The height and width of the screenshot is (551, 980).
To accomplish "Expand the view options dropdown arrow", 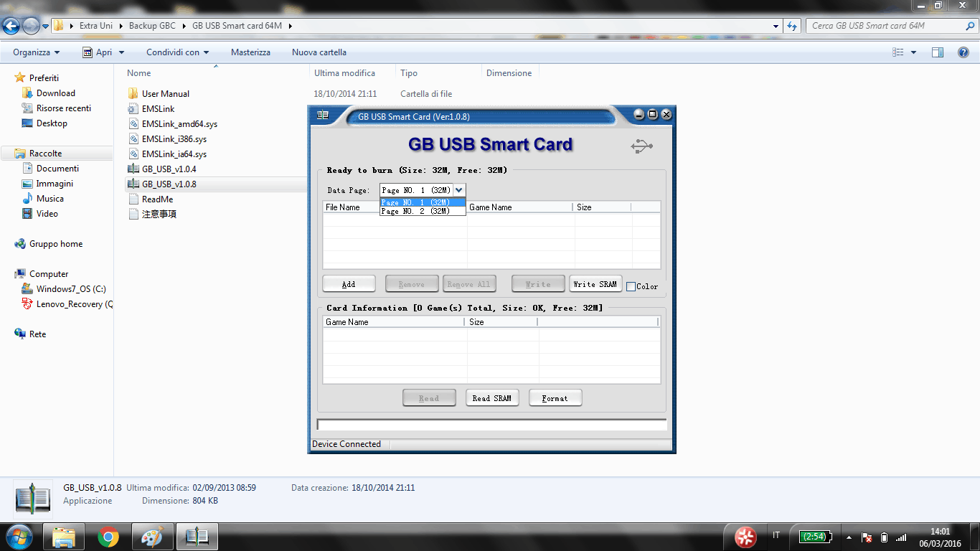I will click(x=913, y=52).
